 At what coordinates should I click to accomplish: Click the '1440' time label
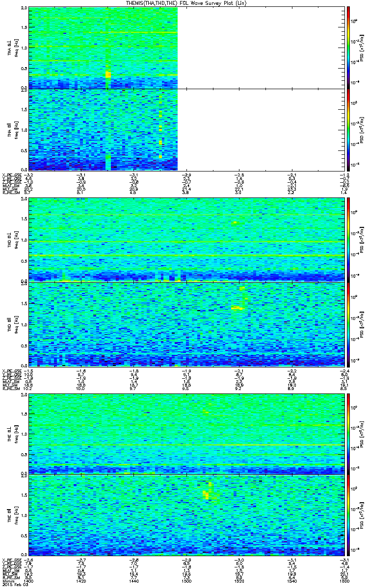point(133,581)
